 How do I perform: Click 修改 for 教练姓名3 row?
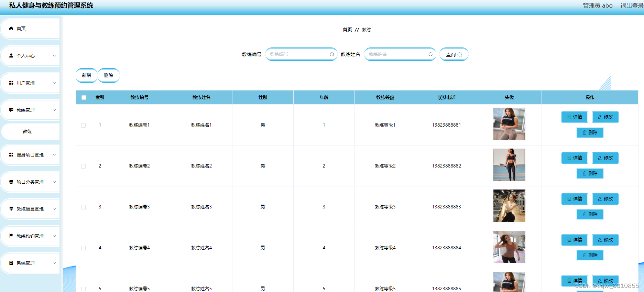605,199
